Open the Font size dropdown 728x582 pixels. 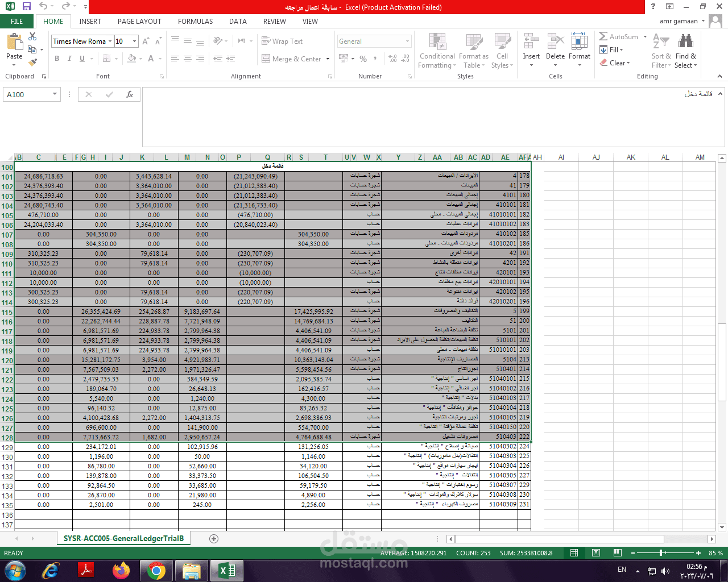tap(135, 41)
